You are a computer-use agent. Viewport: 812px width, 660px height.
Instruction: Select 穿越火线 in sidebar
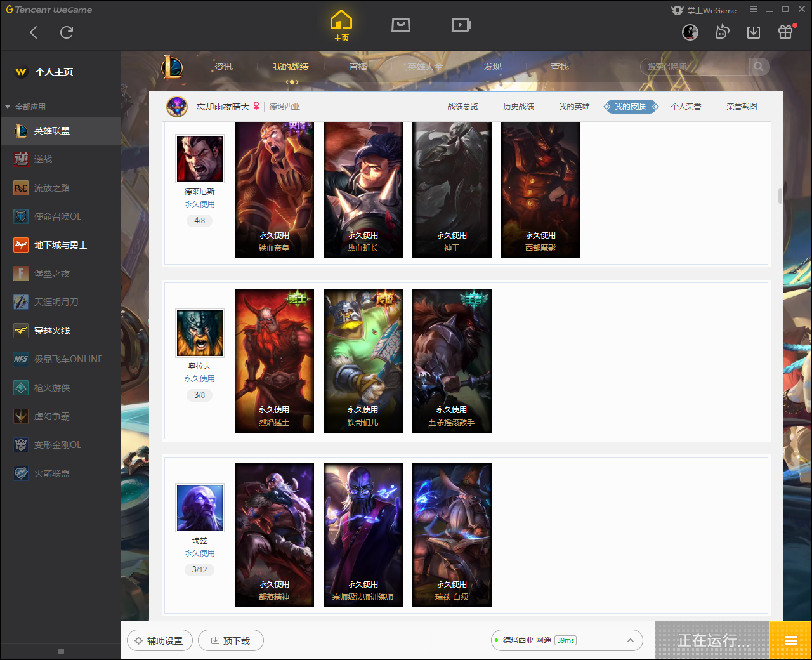(x=61, y=331)
